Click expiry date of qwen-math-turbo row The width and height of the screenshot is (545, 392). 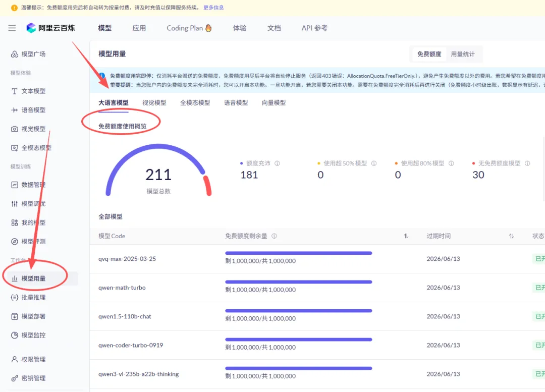click(x=443, y=288)
